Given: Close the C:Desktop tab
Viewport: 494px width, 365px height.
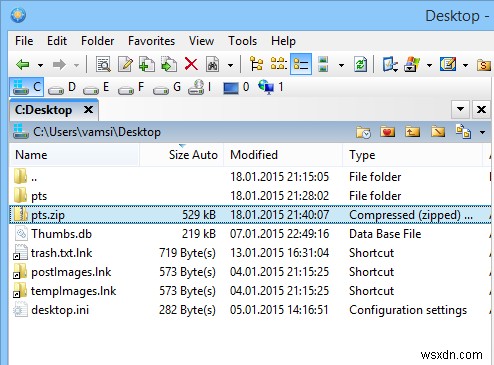Looking at the screenshot, I should coord(88,109).
